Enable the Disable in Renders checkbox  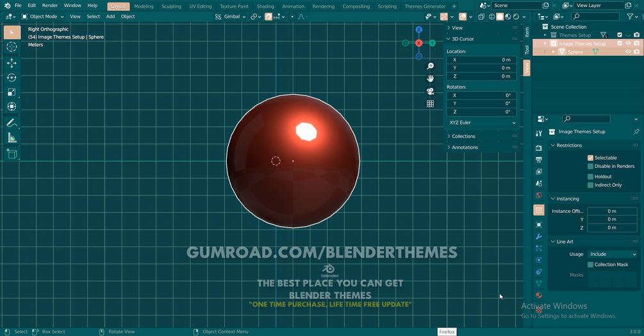591,166
